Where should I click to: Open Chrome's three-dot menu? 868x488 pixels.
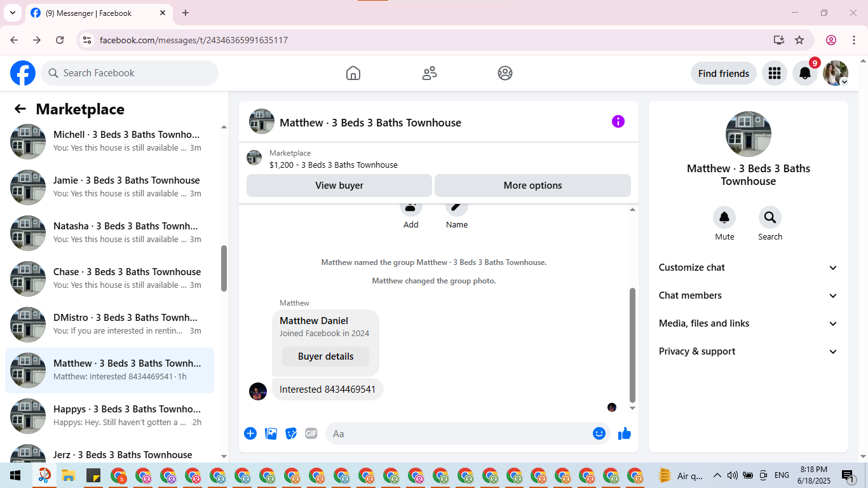coord(853,40)
